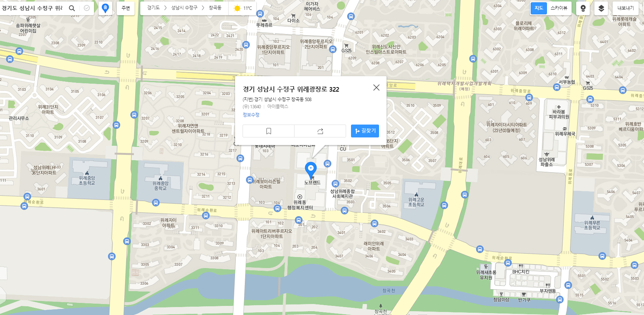Click the 창곡천 stream label
The width and height of the screenshot is (644, 315).
click(x=389, y=291)
